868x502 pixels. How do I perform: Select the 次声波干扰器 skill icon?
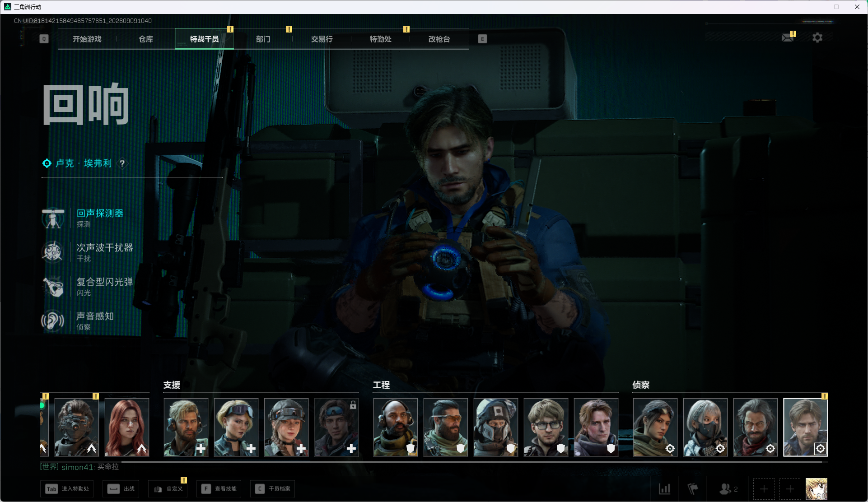coord(53,252)
